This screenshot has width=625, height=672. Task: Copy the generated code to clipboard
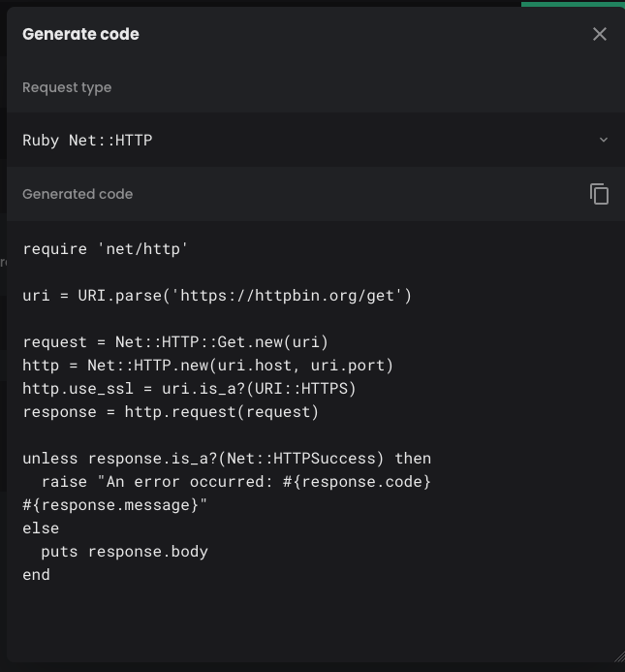[x=599, y=194]
